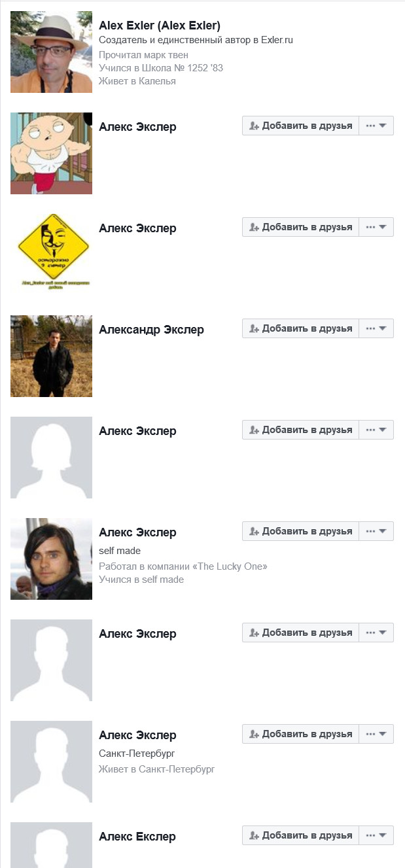Open the yellow Anonymous mask sign avatar
405x868 pixels.
tap(51, 254)
